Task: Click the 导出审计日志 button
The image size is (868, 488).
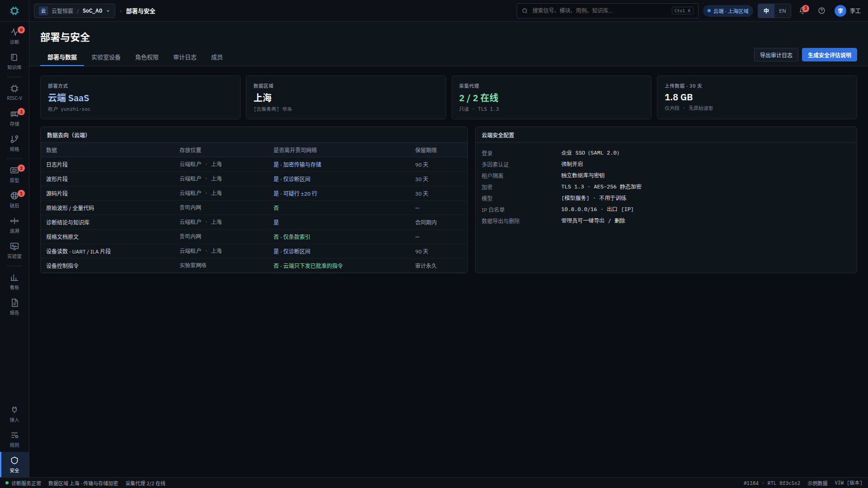Action: coord(776,55)
